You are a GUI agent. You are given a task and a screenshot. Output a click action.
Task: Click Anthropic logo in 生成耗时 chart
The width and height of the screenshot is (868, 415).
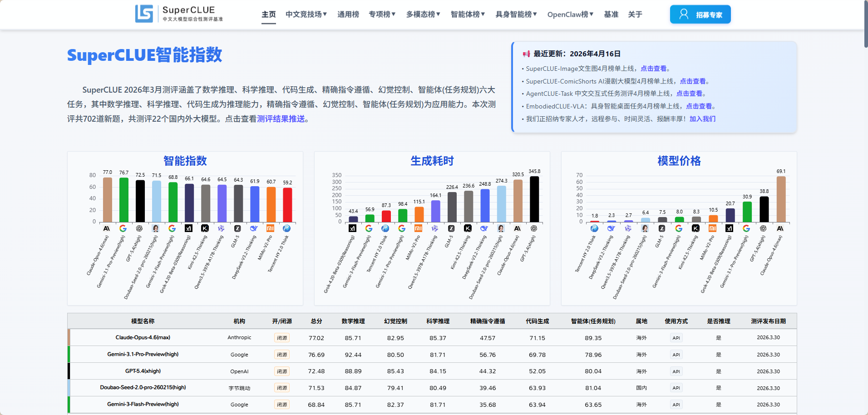(x=517, y=228)
